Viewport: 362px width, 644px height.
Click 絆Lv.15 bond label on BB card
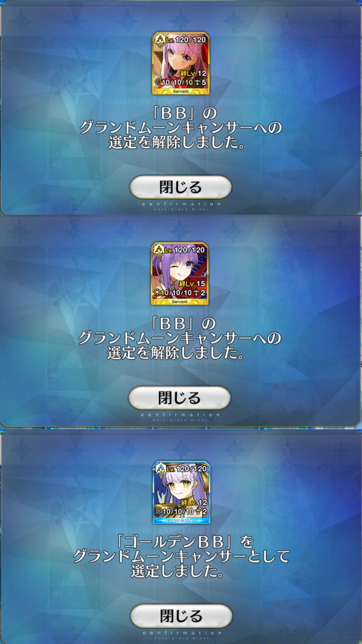click(x=192, y=284)
